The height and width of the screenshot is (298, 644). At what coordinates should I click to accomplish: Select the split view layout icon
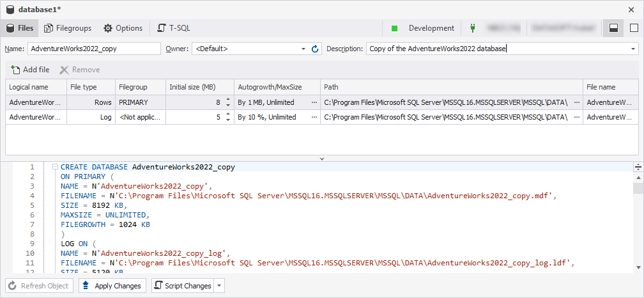click(613, 28)
